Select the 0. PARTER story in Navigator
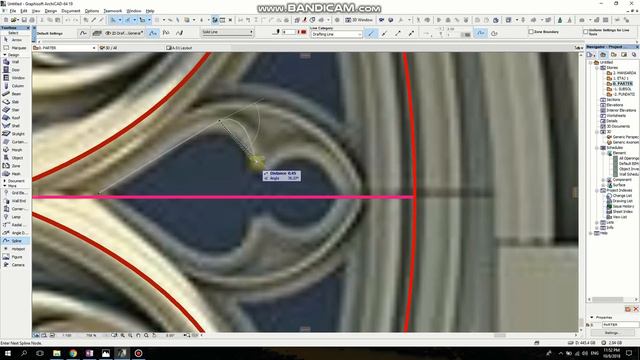This screenshot has width=640, height=360. (x=622, y=84)
